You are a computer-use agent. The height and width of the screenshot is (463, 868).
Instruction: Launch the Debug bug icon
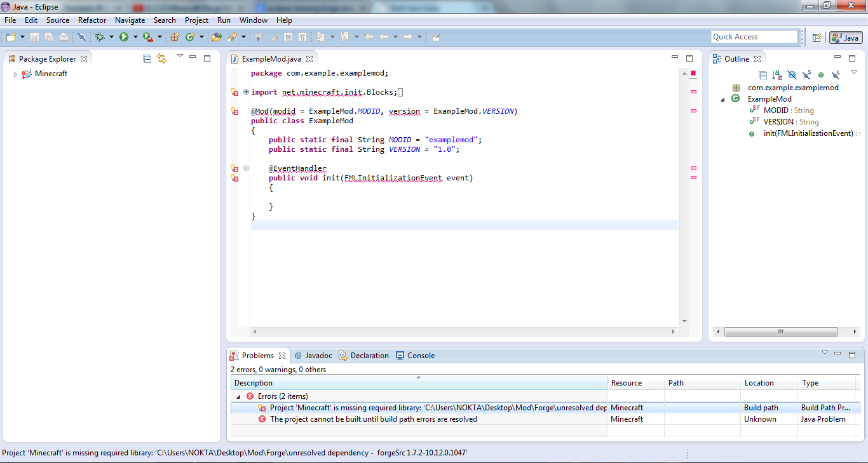click(100, 37)
